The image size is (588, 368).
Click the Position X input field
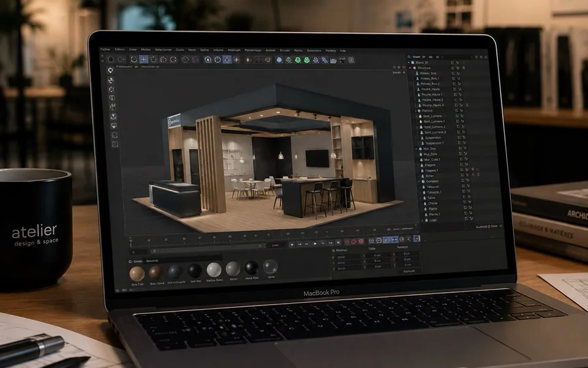click(349, 257)
